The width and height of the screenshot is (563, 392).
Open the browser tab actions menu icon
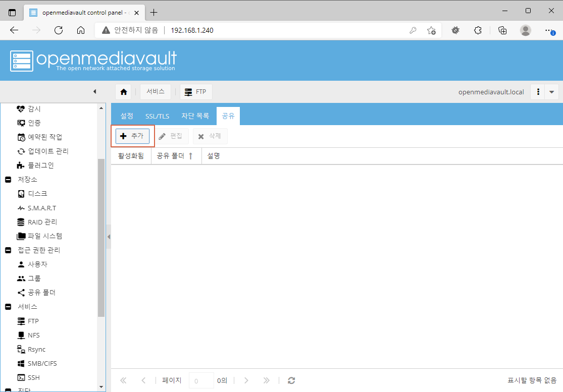[12, 13]
